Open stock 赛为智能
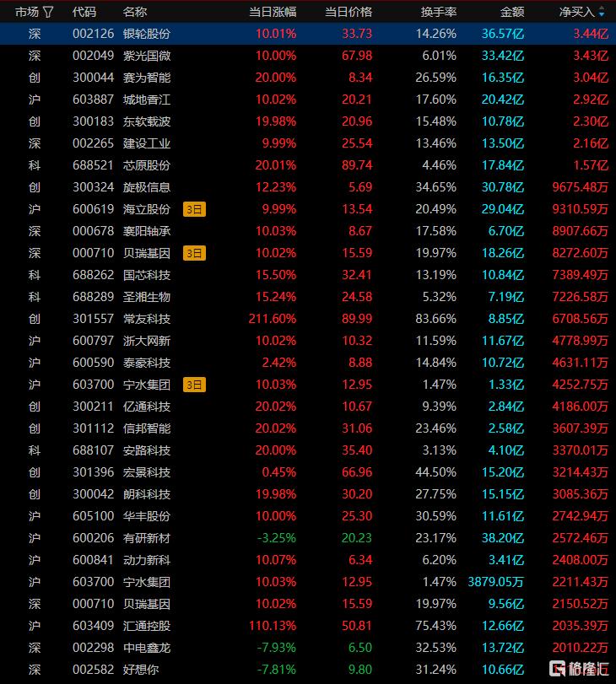Screen dimensions: 616x684 [147, 78]
